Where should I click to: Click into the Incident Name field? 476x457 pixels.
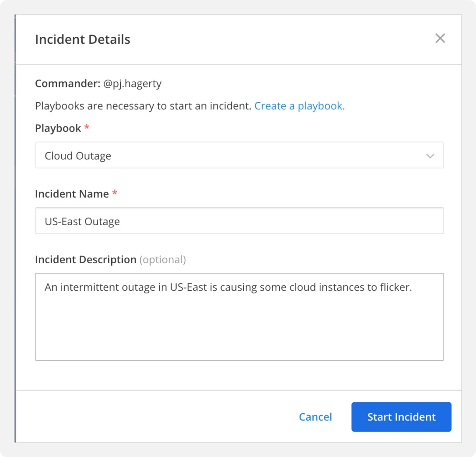(x=239, y=220)
